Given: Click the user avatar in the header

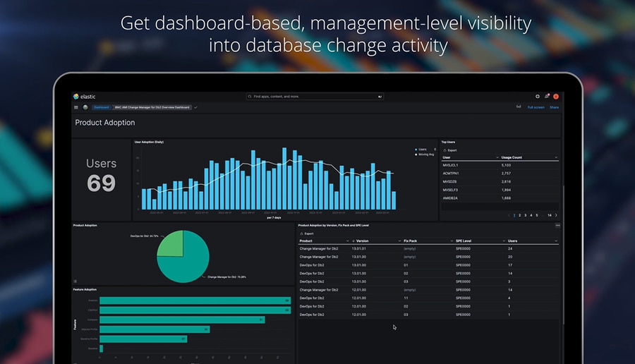Looking at the screenshot, I should click(556, 97).
